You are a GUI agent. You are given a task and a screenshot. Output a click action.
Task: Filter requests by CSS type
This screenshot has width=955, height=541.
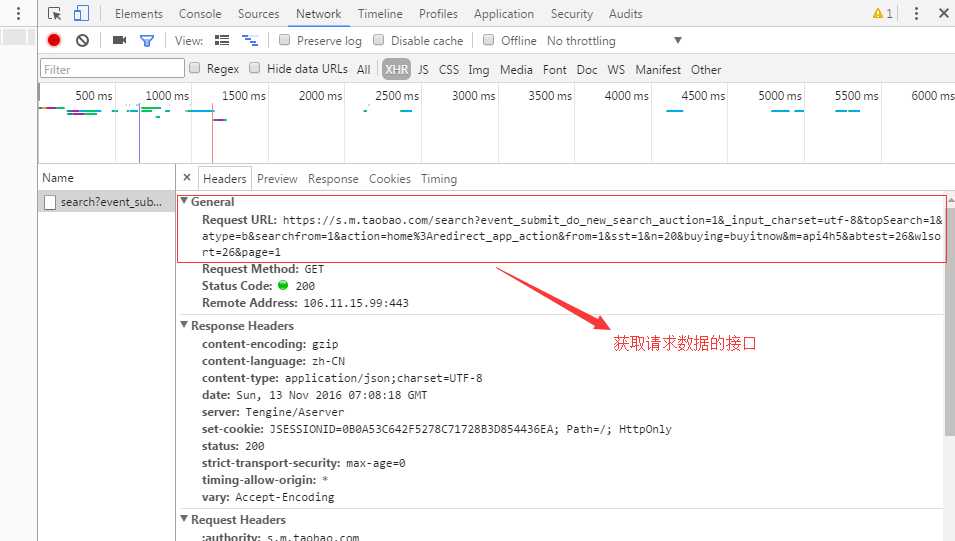coord(449,69)
